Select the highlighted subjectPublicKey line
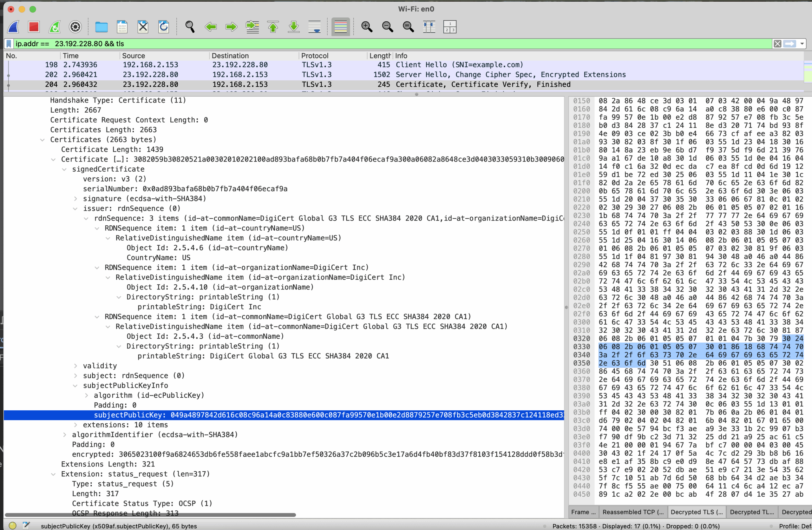 pyautogui.click(x=284, y=415)
